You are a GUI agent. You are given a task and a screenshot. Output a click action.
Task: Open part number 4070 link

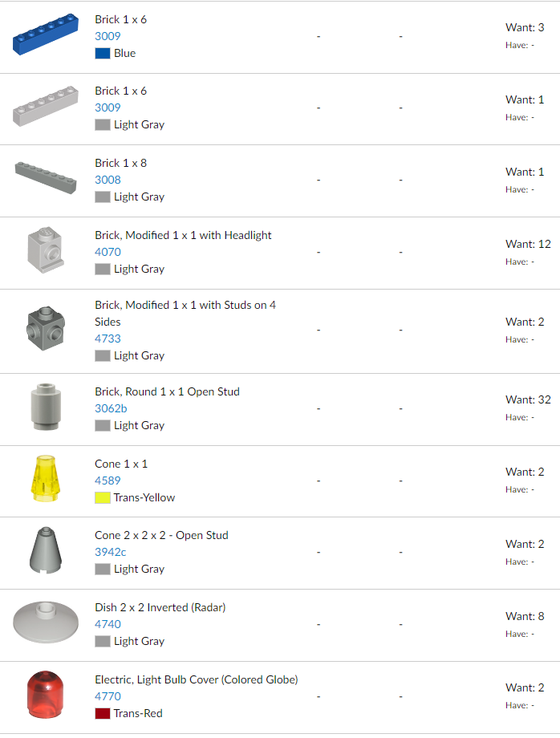click(108, 252)
